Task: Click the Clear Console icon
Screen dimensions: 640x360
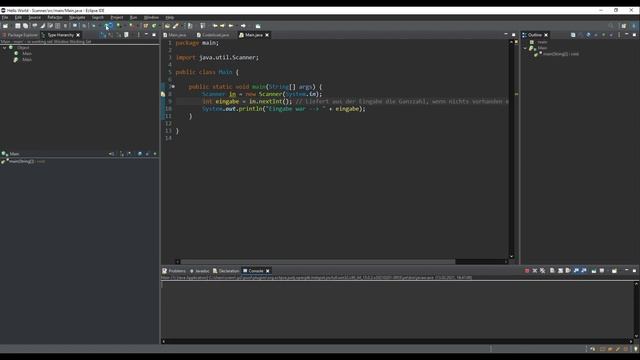Action: coord(552,271)
